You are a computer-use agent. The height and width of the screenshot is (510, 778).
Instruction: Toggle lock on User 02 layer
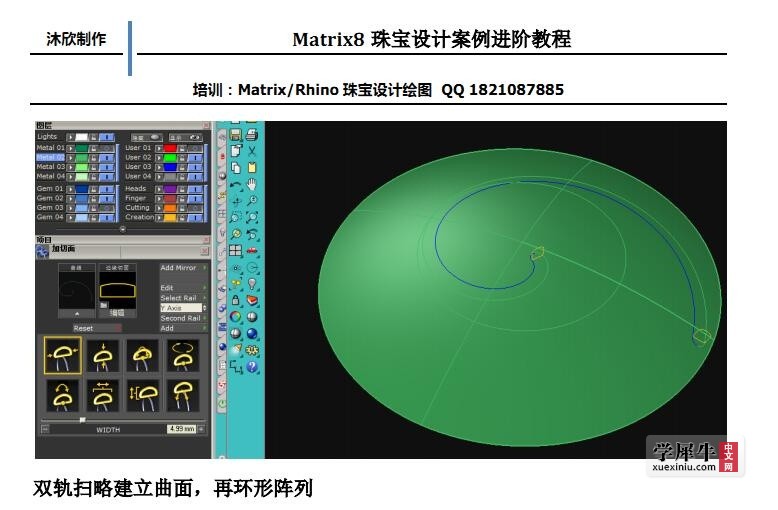pyautogui.click(x=182, y=158)
